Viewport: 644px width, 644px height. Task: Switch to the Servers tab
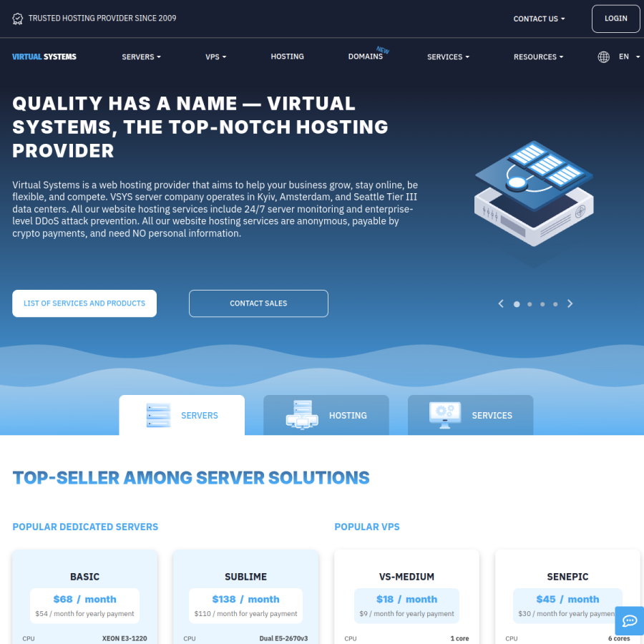pyautogui.click(x=182, y=415)
